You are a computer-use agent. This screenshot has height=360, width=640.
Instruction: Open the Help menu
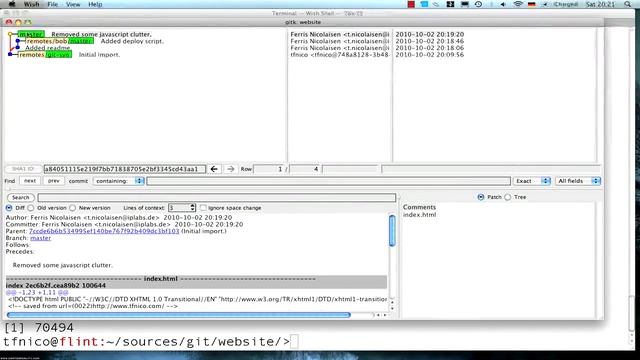(95, 4)
